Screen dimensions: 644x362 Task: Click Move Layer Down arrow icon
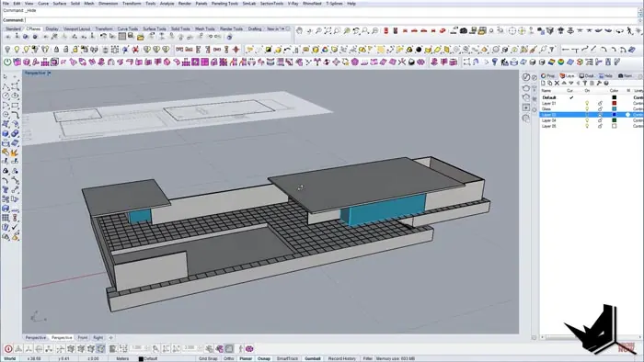(571, 84)
